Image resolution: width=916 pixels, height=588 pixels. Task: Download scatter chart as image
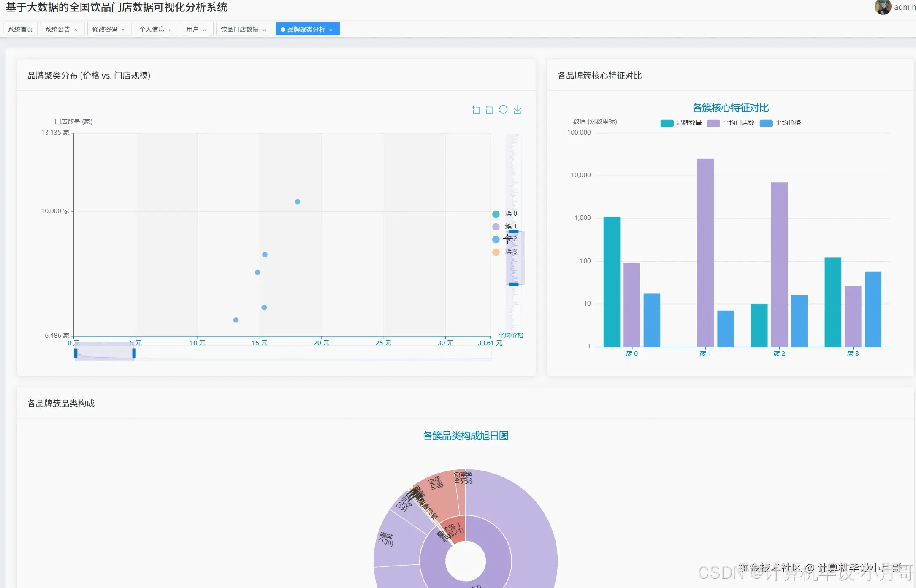[518, 110]
